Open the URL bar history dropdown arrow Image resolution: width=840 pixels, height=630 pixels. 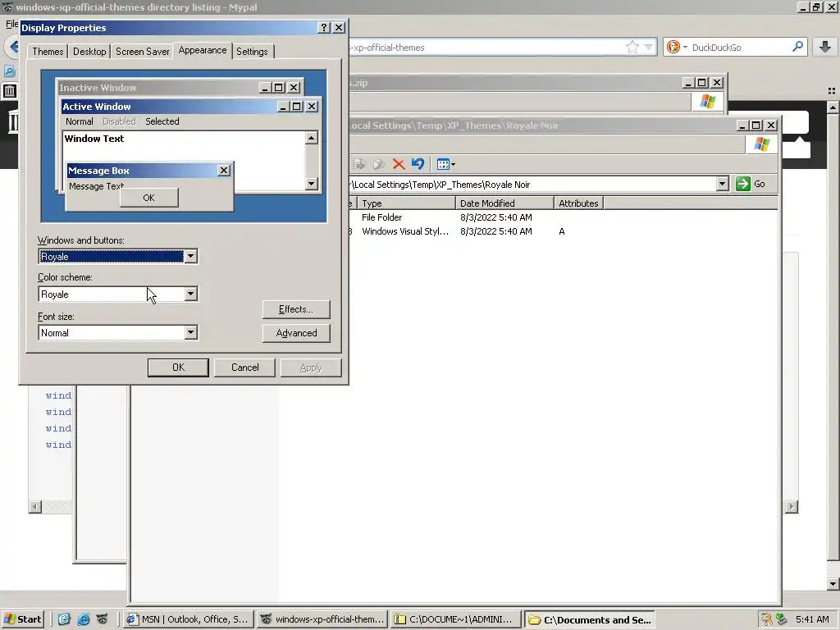[x=648, y=47]
